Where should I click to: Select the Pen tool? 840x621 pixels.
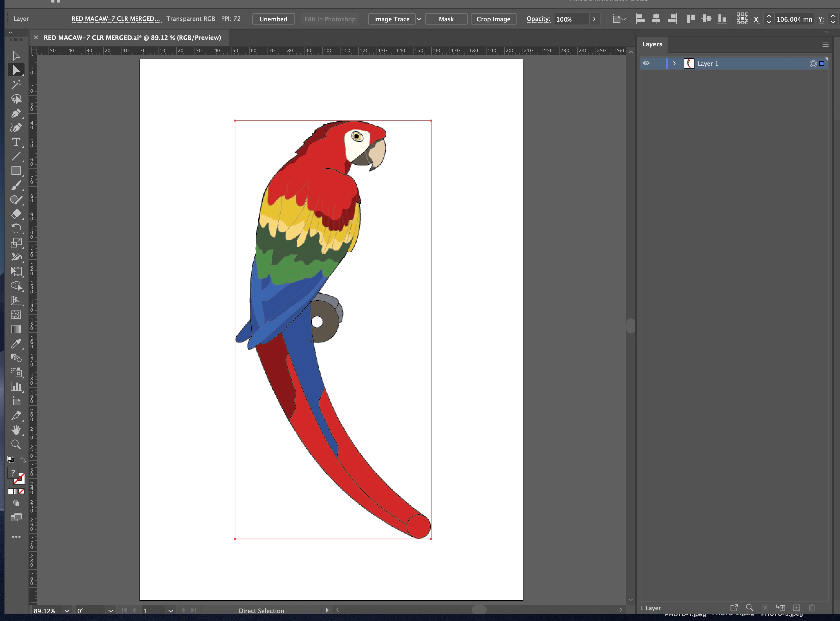16,113
